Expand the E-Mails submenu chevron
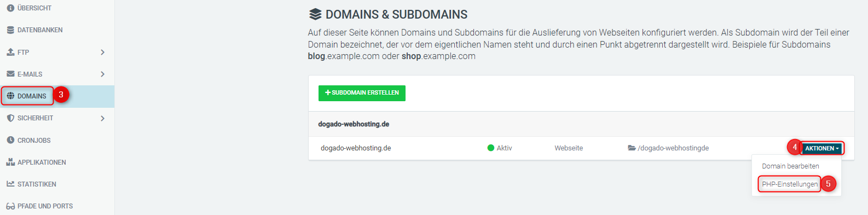868x215 pixels. 102,74
